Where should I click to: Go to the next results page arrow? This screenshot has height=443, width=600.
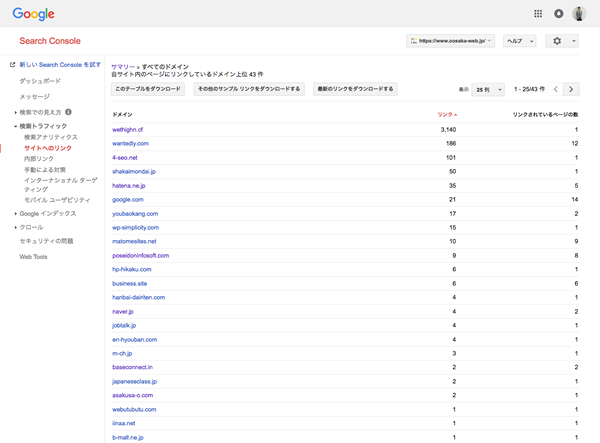tap(571, 89)
